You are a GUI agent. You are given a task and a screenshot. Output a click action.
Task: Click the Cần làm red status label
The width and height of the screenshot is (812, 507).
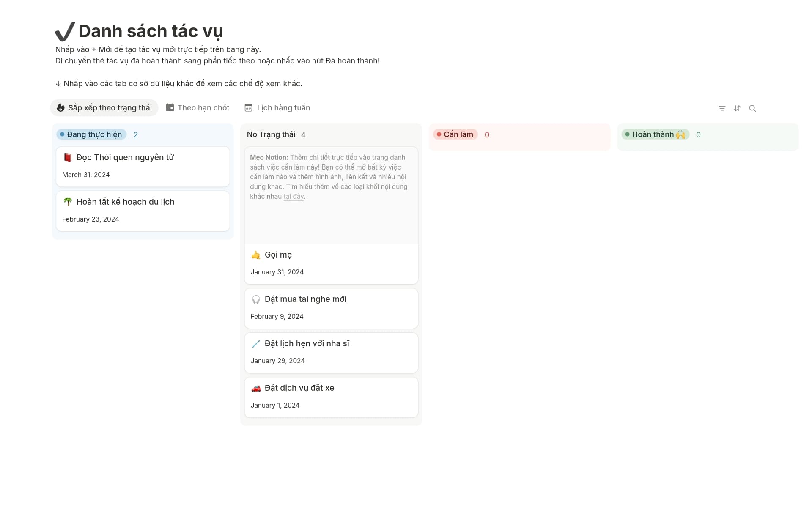tap(455, 134)
